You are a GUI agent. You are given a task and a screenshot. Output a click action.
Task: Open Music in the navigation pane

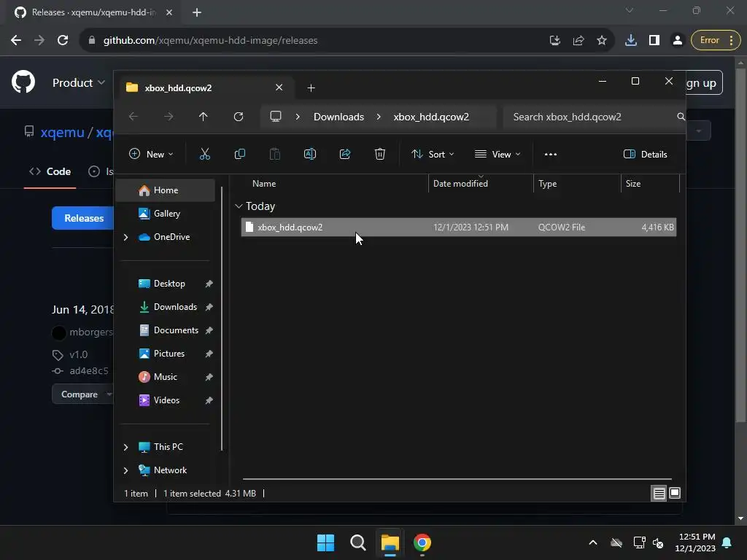166,377
